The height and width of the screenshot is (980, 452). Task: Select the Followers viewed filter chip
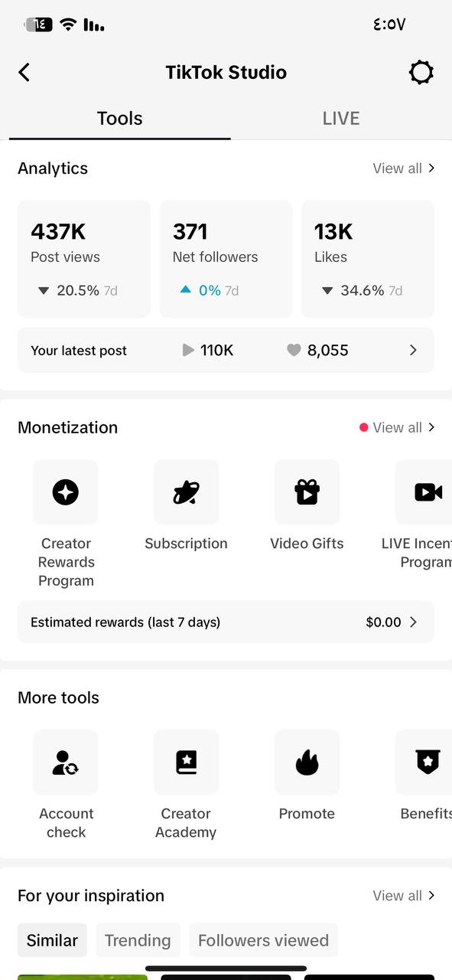(x=263, y=940)
